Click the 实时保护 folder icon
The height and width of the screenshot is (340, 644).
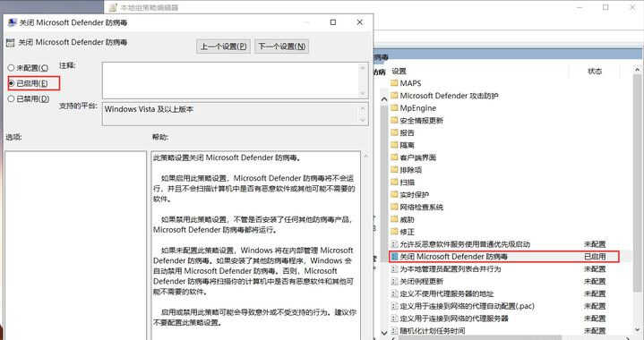(394, 194)
